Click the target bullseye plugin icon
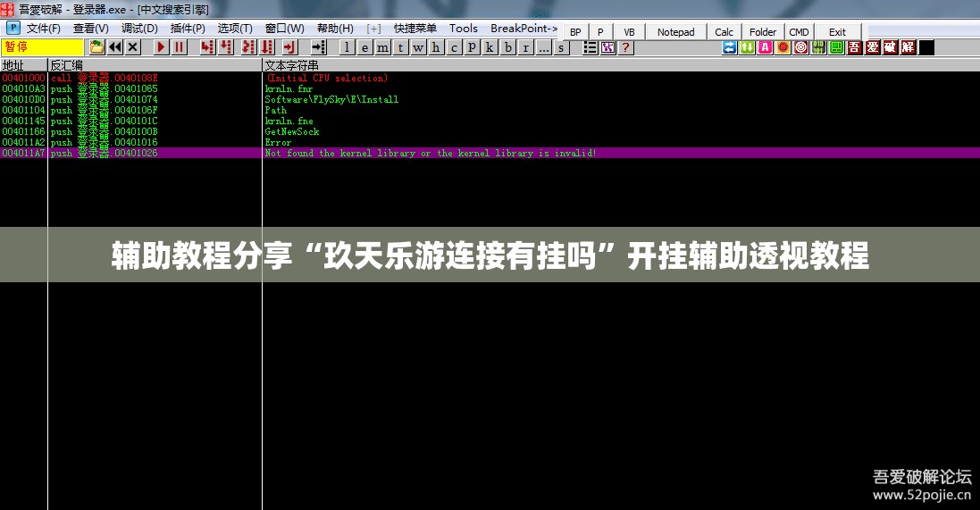This screenshot has height=510, width=980. pos(800,47)
